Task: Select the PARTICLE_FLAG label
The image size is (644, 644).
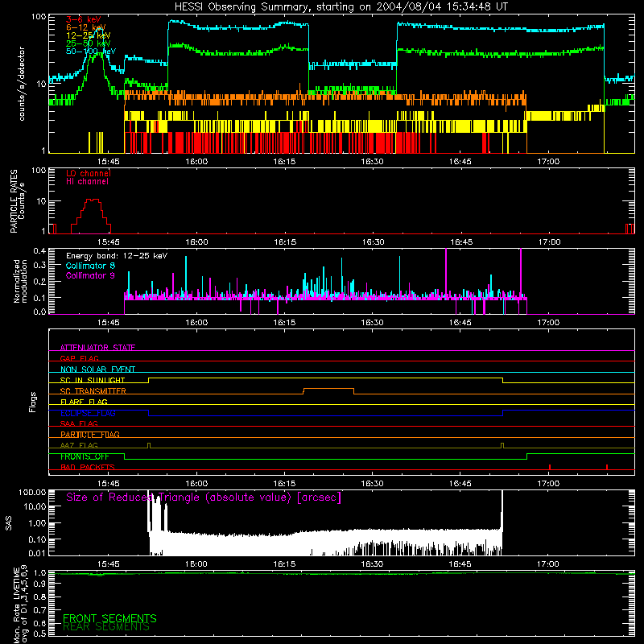Action: pos(90,435)
